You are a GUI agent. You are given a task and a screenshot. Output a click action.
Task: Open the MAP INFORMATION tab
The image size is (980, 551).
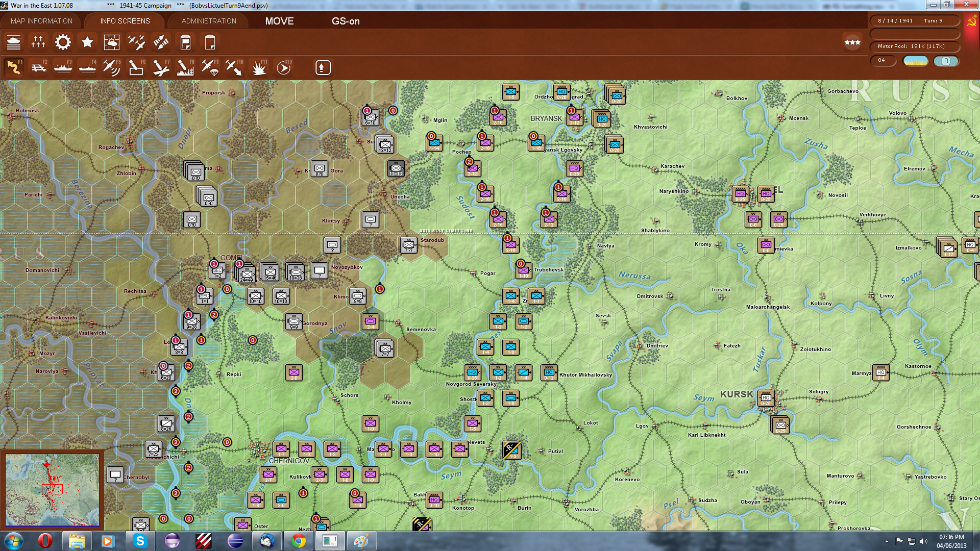click(41, 21)
